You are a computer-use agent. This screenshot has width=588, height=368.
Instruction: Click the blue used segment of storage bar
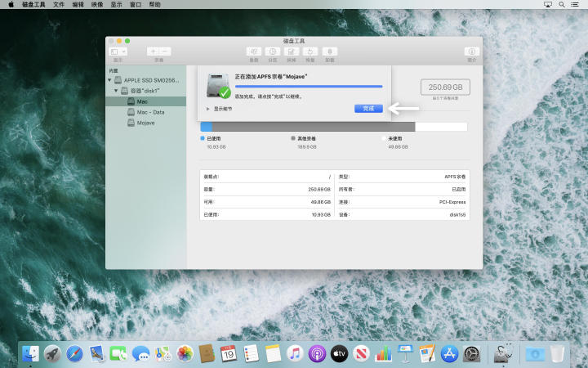click(x=207, y=127)
